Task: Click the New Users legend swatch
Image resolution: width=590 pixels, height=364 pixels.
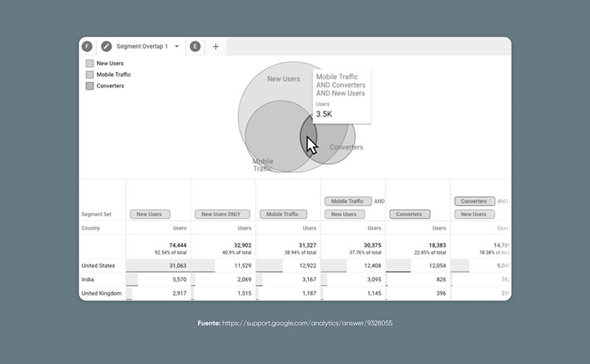Action: 90,64
